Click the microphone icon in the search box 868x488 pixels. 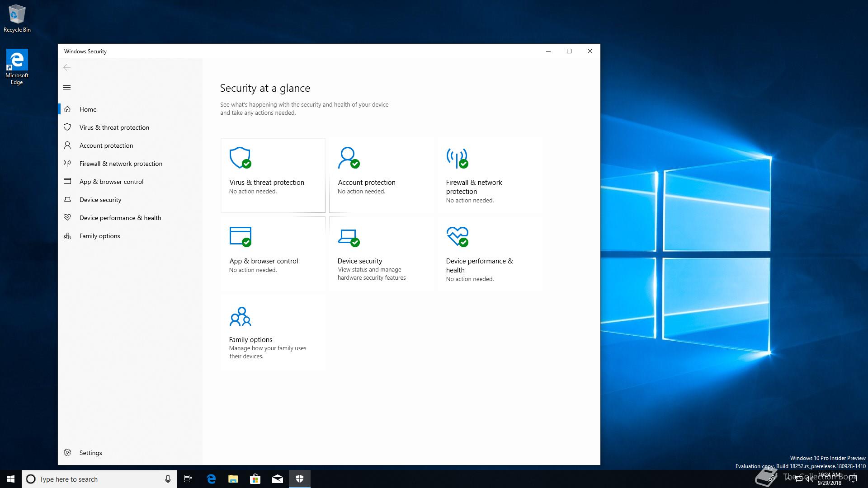[x=168, y=479]
